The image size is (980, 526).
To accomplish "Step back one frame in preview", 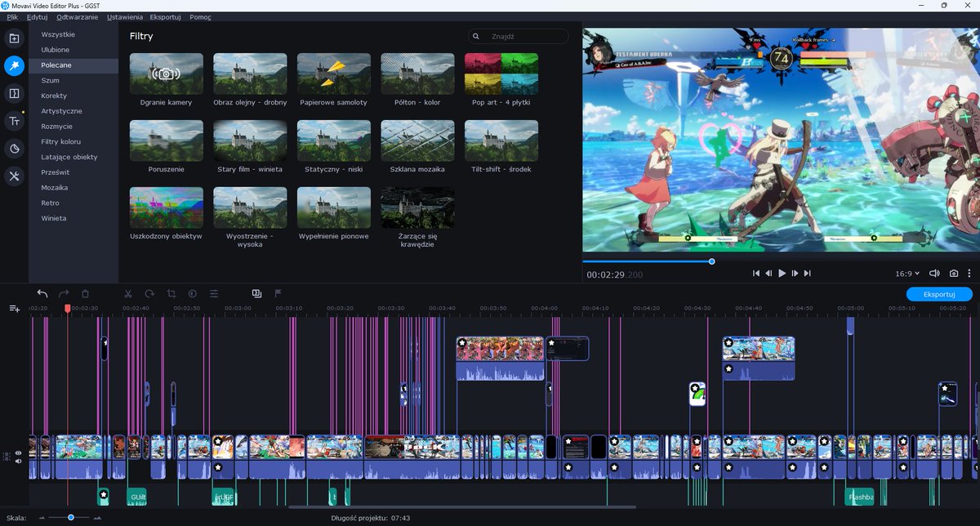I will 768,274.
